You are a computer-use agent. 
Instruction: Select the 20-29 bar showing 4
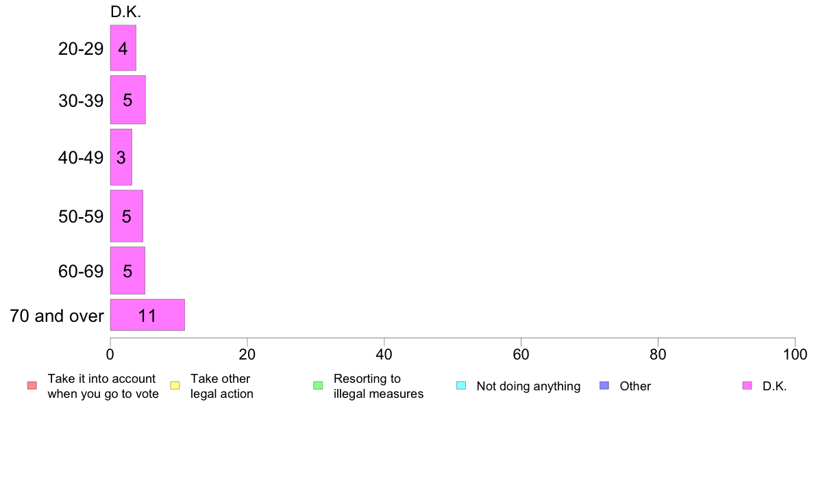(x=123, y=48)
